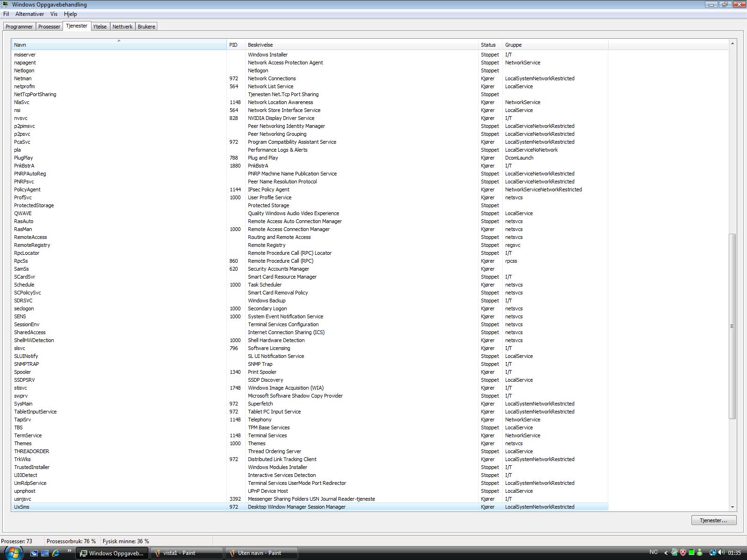Click the Windows Security red shield tray icon
This screenshot has height=560, width=747.
pyautogui.click(x=683, y=553)
